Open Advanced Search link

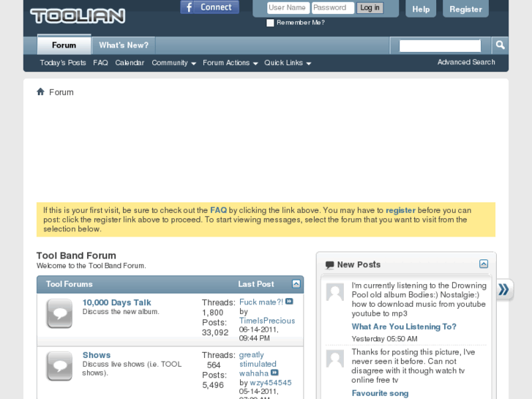click(x=466, y=62)
